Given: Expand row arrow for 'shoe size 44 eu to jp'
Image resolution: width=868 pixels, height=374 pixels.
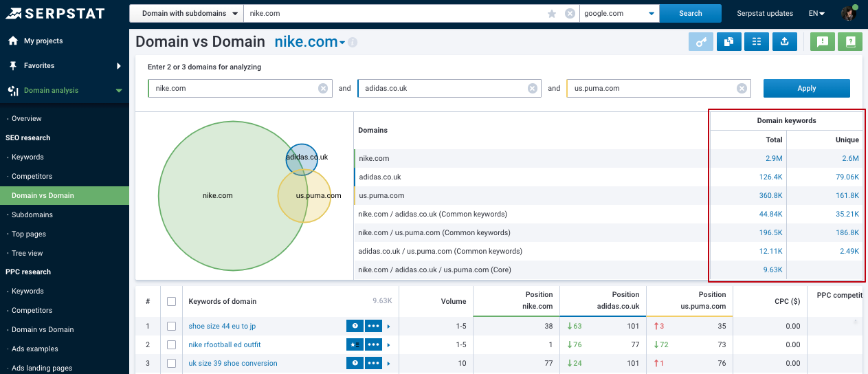Looking at the screenshot, I should (x=388, y=326).
